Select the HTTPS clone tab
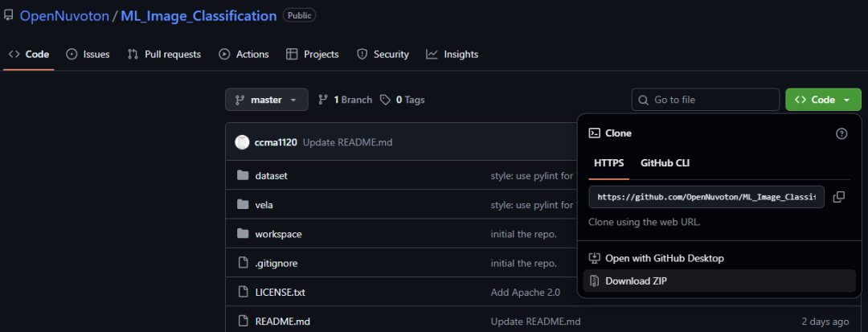The height and width of the screenshot is (332, 868). pyautogui.click(x=609, y=163)
